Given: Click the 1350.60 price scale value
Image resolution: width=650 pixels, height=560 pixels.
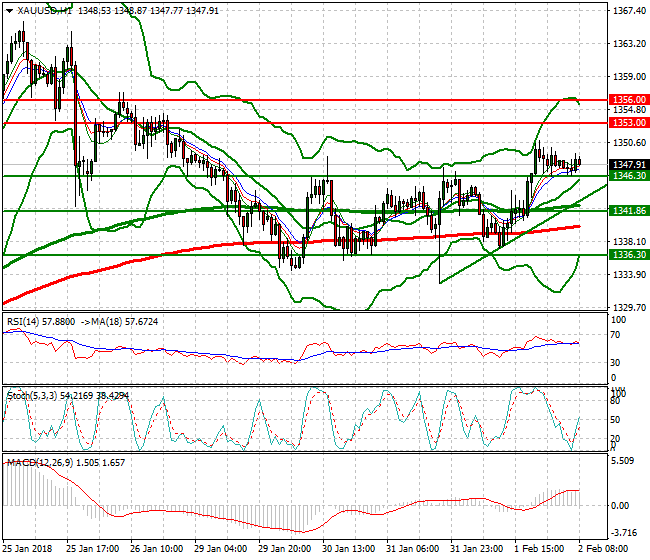Looking at the screenshot, I should point(629,143).
